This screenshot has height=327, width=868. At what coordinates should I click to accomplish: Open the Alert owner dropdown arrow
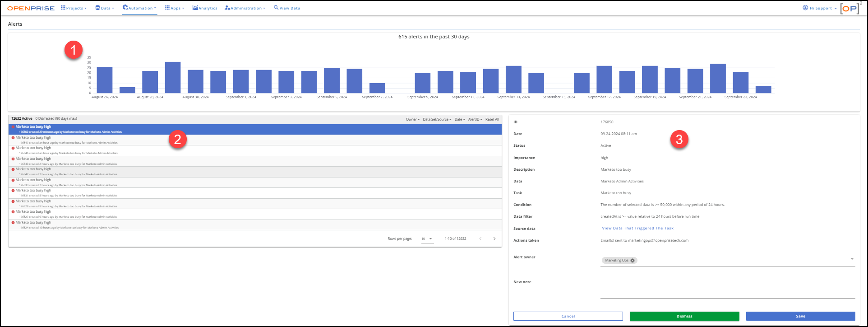click(852, 259)
